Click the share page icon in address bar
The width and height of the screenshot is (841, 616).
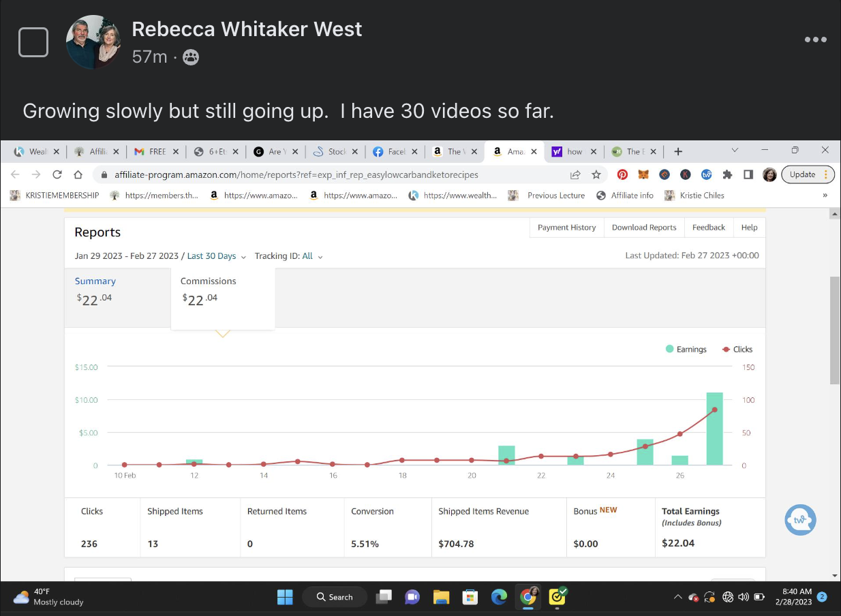576,174
